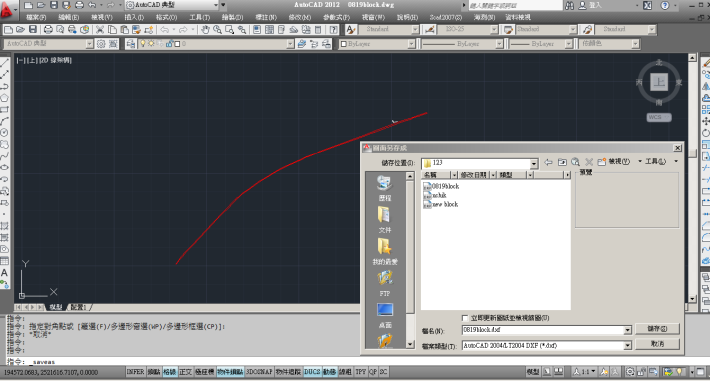Screen dimensions: 710x381
Task: Enable the update sheet and view thumbnails checkbox
Action: 465,318
